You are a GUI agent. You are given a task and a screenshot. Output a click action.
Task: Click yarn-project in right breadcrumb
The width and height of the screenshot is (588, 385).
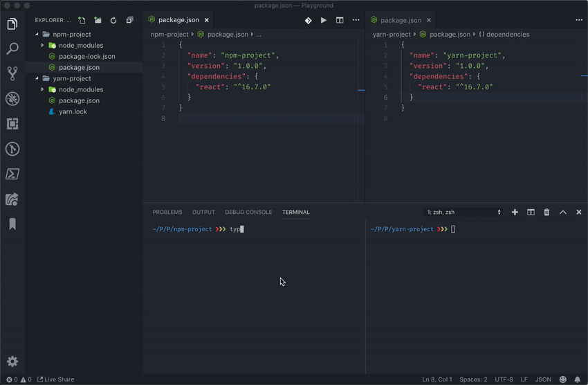pos(392,35)
